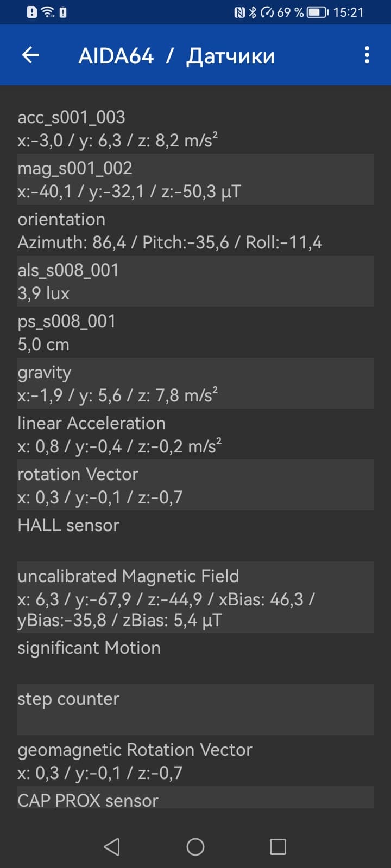The image size is (391, 868).
Task: Tap the Wi-Fi status icon
Action: [48, 12]
